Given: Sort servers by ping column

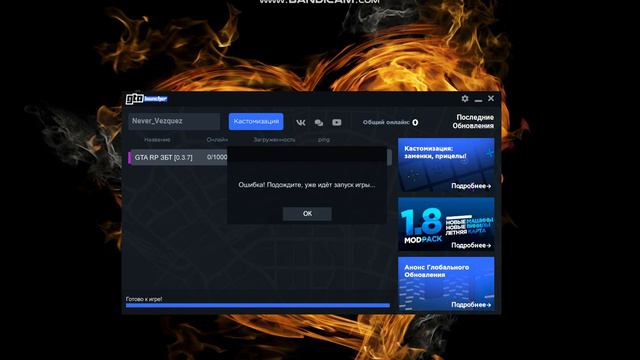Looking at the screenshot, I should [x=324, y=140].
